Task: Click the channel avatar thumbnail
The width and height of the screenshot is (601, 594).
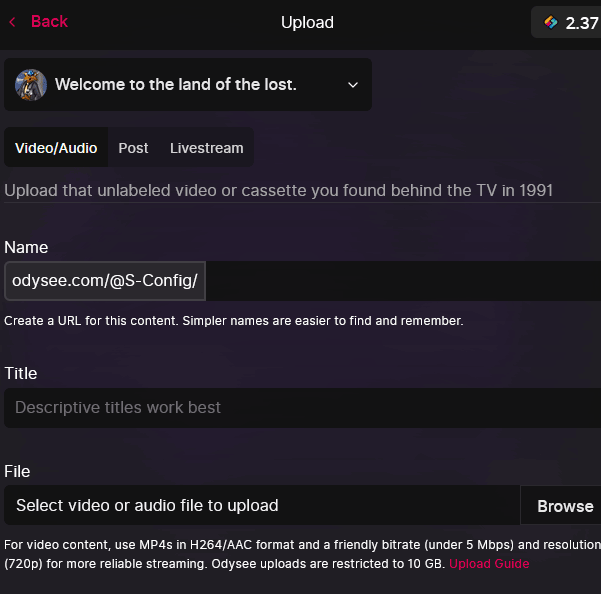Action: (x=31, y=85)
